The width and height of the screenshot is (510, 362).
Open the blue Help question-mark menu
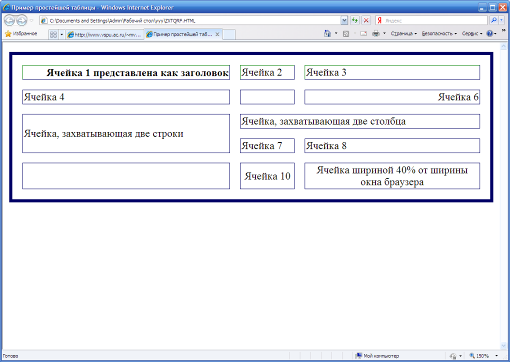click(x=491, y=33)
